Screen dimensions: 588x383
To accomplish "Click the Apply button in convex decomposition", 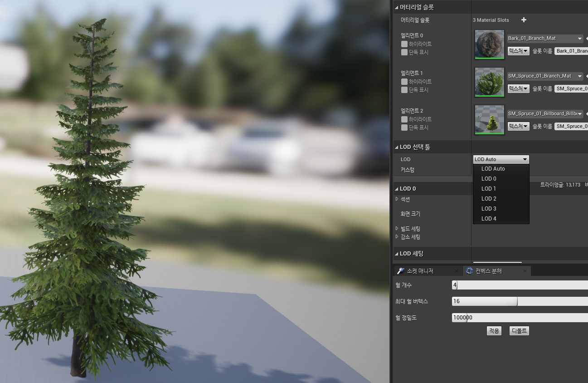I will pos(494,331).
